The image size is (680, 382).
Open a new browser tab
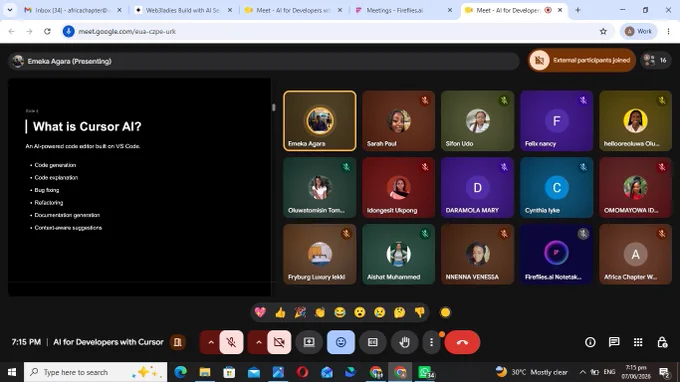(578, 10)
